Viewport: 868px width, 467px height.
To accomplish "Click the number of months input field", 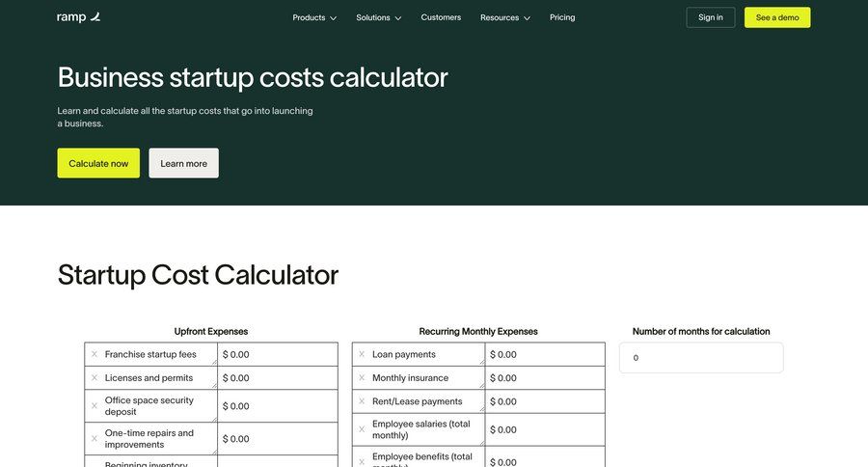I will (701, 358).
